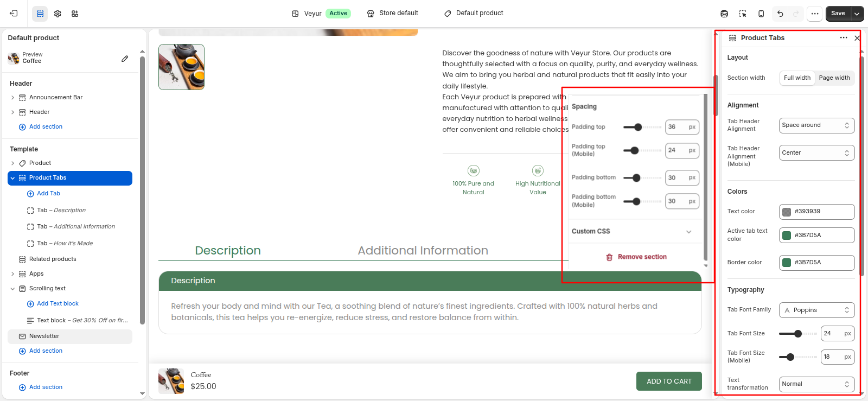Click the Save button

pyautogui.click(x=838, y=14)
